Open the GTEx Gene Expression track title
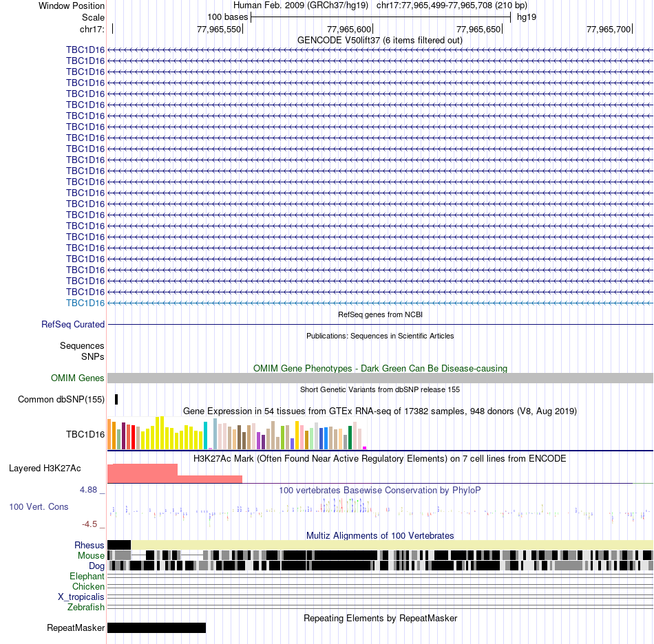Screen dimensions: 654x644 pos(380,411)
